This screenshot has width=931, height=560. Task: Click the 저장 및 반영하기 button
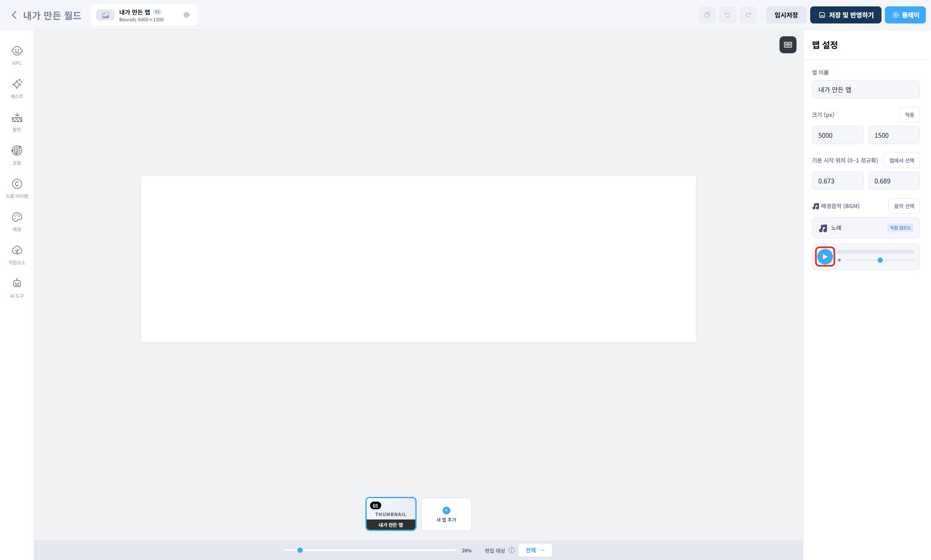(845, 15)
